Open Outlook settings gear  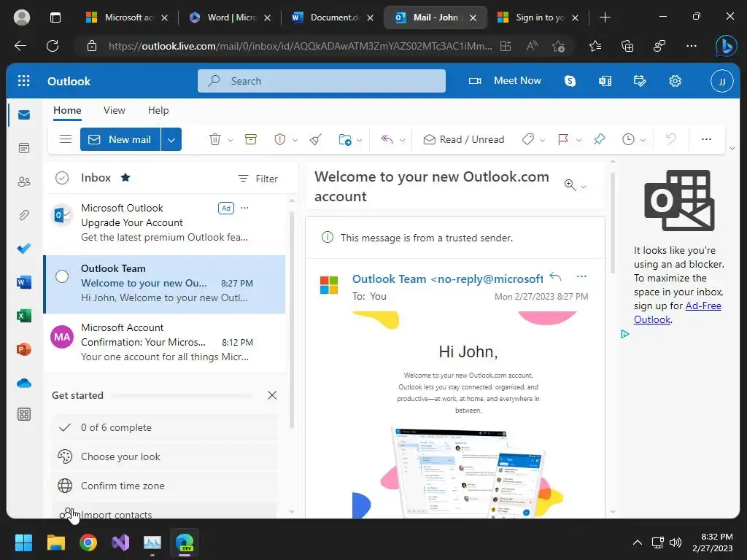click(x=675, y=81)
